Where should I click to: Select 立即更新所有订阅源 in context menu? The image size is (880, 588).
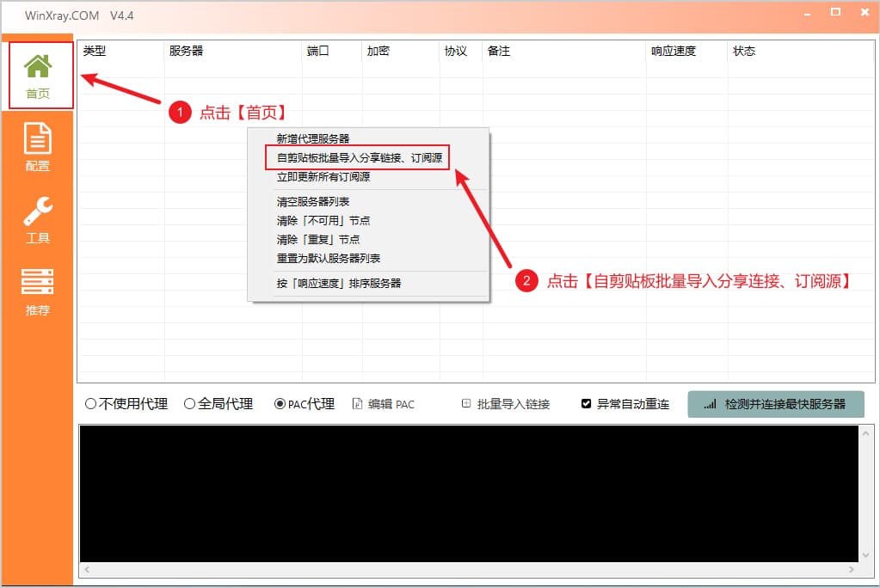tap(323, 177)
